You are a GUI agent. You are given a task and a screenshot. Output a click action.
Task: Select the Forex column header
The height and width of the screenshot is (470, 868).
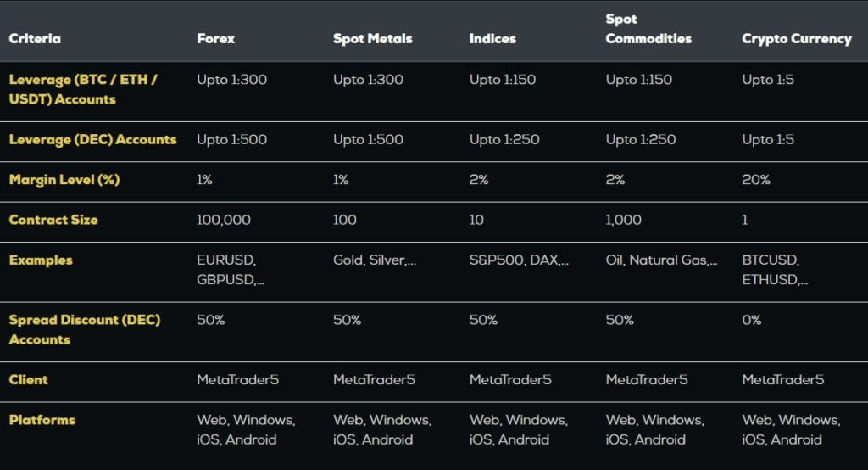click(x=215, y=38)
